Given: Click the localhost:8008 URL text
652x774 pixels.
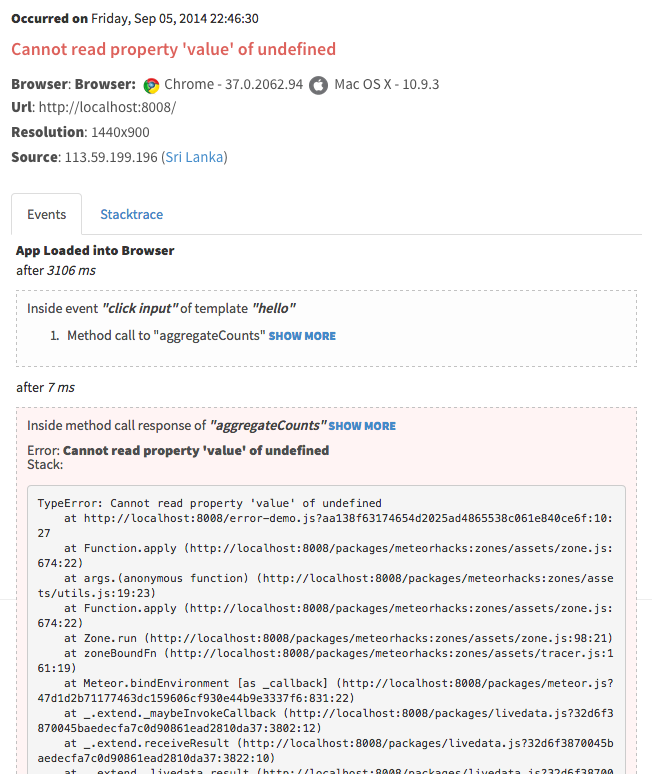Looking at the screenshot, I should pyautogui.click(x=107, y=107).
